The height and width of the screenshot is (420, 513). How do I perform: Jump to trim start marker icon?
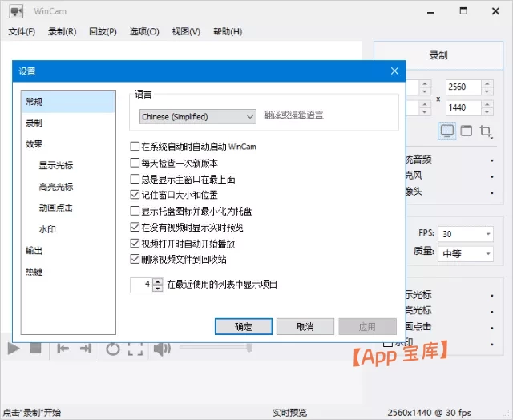(x=63, y=349)
